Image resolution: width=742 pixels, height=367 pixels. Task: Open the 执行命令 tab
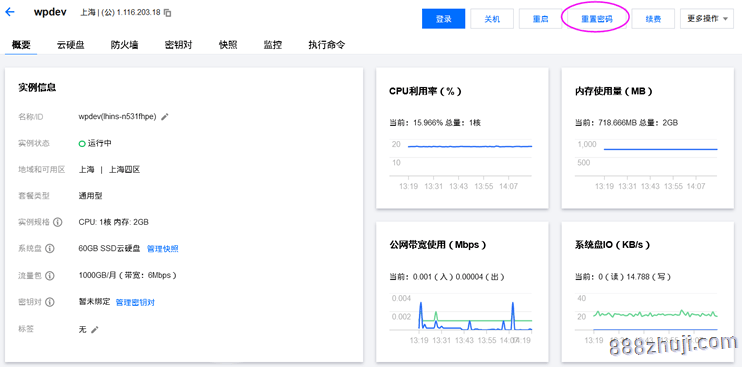click(327, 45)
